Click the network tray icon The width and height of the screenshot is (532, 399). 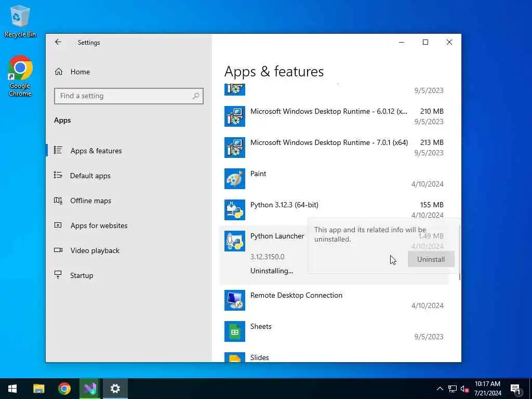[x=453, y=389]
